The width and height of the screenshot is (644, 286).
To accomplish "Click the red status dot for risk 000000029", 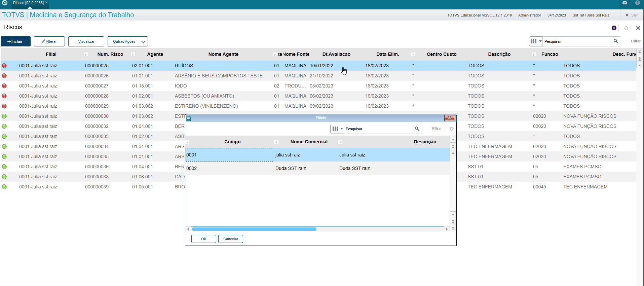I will pos(4,106).
